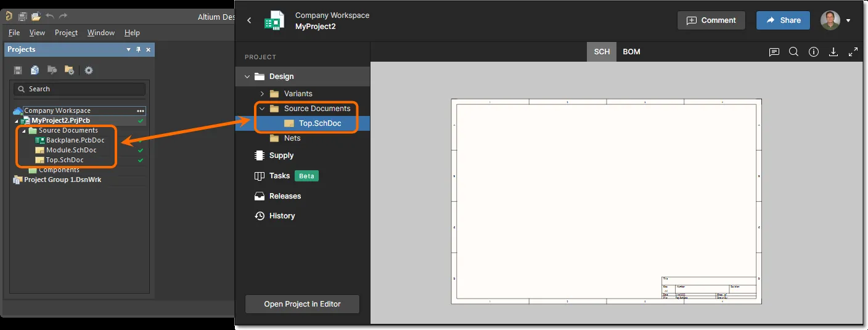The image size is (868, 330).
Task: Click the Search field in Projects panel
Action: (x=80, y=89)
